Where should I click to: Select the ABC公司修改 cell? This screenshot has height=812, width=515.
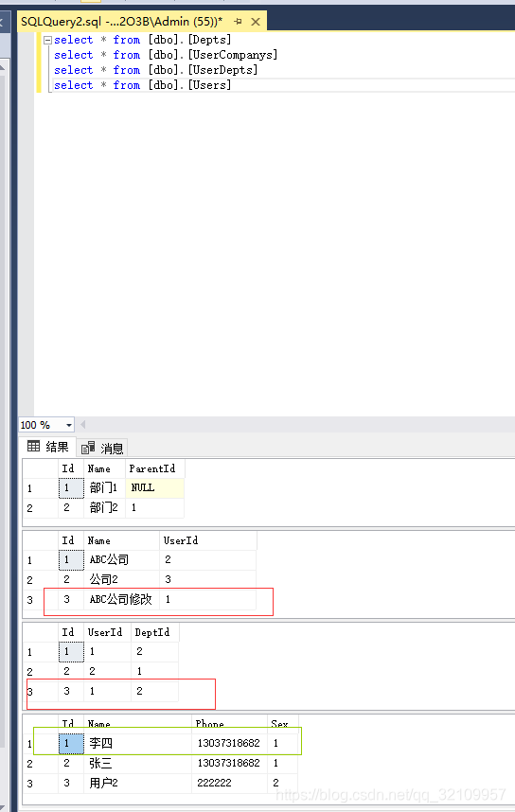tap(122, 599)
